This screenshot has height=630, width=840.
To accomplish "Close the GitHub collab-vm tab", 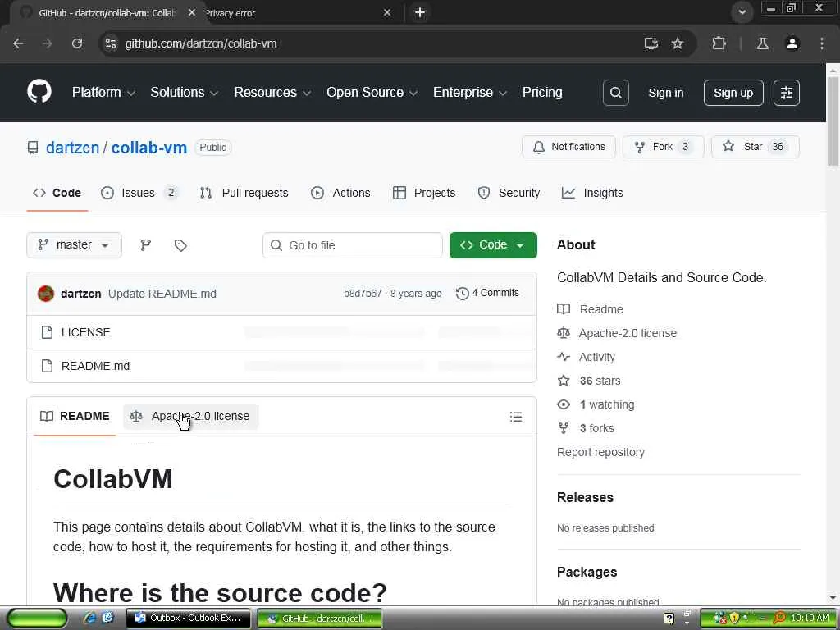I will (x=192, y=12).
